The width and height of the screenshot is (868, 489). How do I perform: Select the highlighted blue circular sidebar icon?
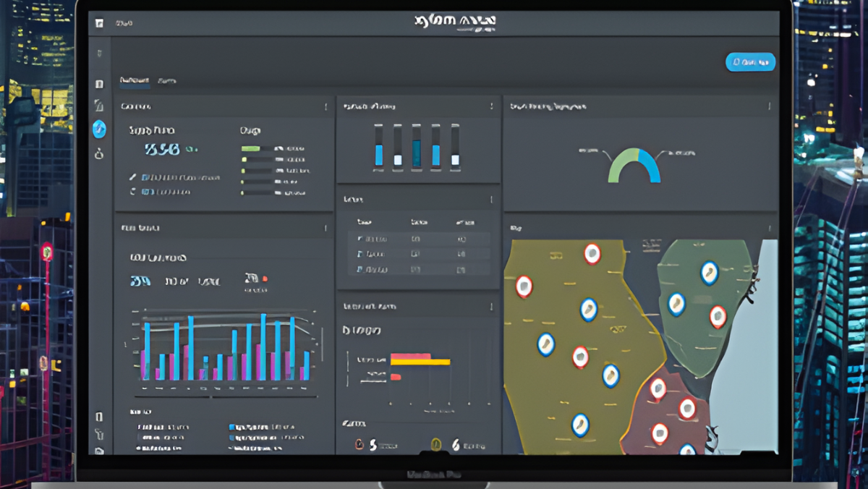[99, 129]
